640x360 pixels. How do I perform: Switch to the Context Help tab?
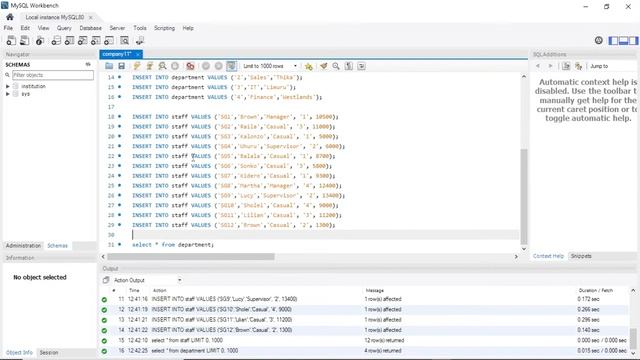pyautogui.click(x=548, y=256)
